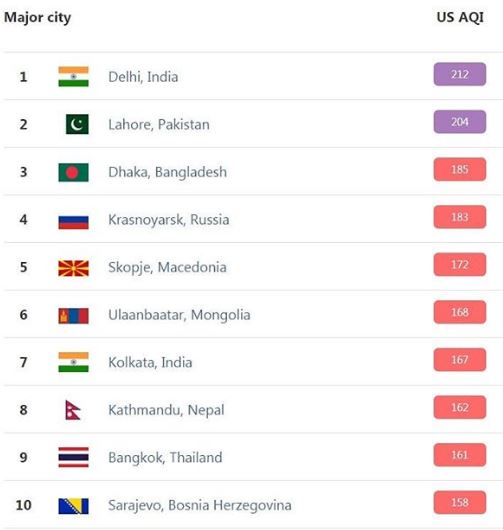Select Ulaanbaatar, Mongolia entry

[x=179, y=315]
